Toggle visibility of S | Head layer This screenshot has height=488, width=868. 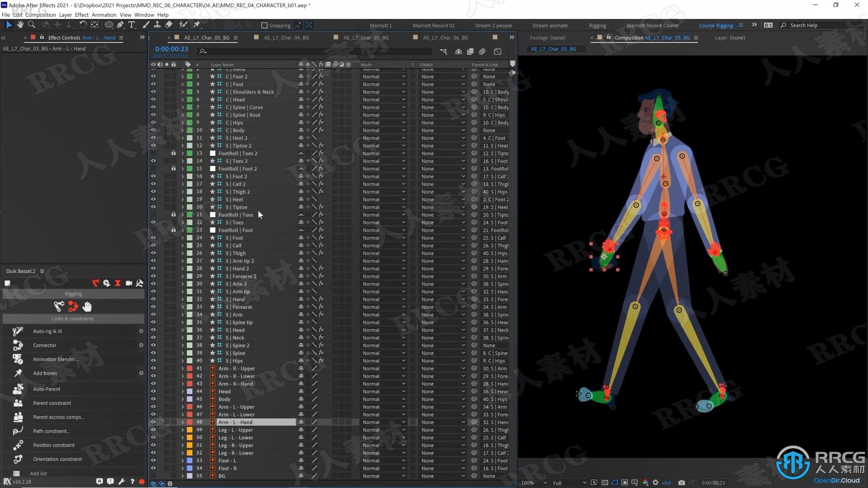click(x=154, y=330)
